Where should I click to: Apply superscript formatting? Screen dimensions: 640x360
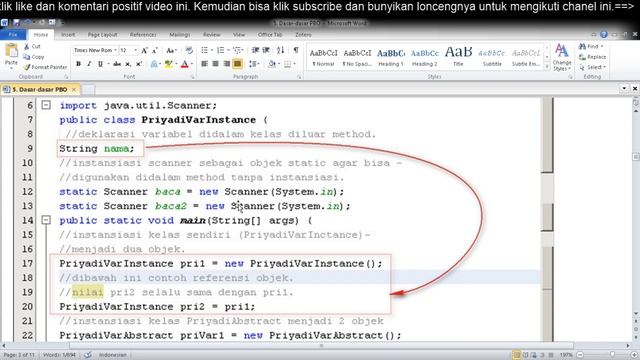(139, 64)
